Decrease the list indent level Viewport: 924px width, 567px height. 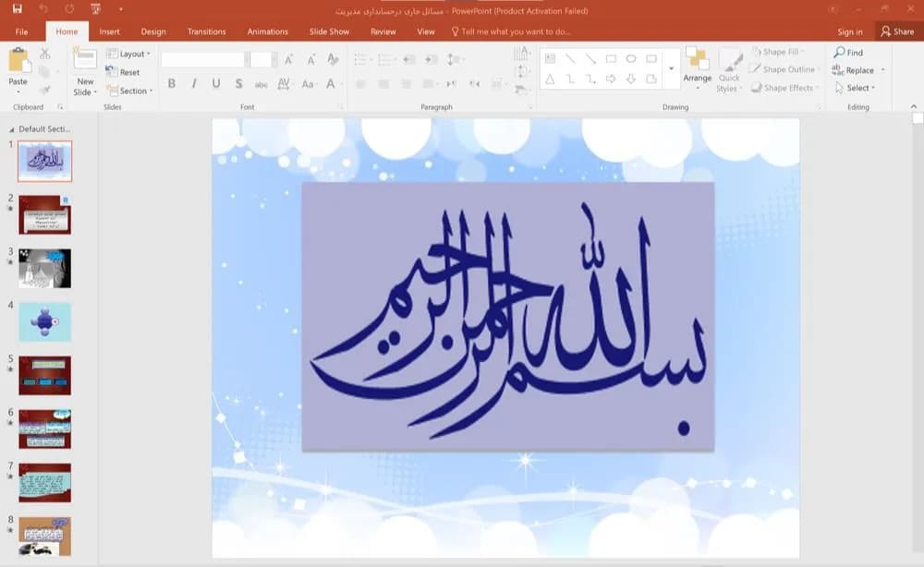(x=409, y=59)
